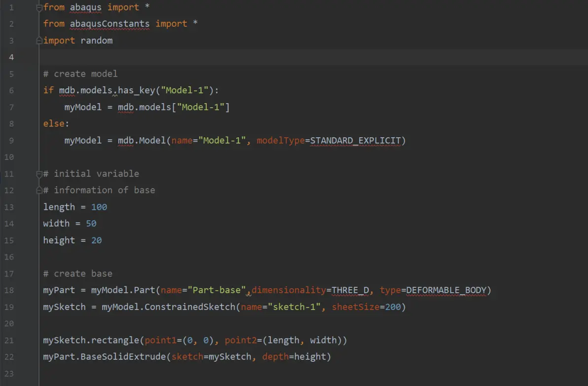
Task: Click the 'point2' argument name
Action: (x=241, y=340)
